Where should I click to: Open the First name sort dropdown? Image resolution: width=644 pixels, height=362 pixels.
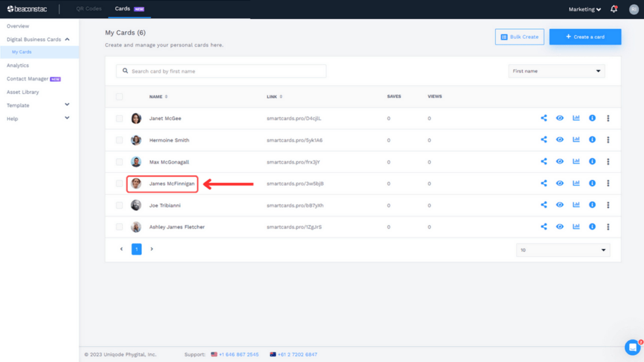point(556,71)
